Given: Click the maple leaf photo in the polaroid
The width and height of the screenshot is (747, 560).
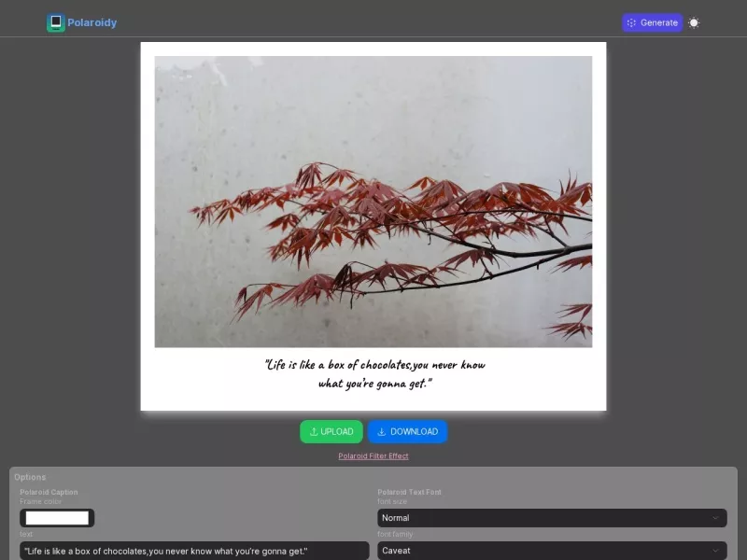Looking at the screenshot, I should (x=373, y=202).
